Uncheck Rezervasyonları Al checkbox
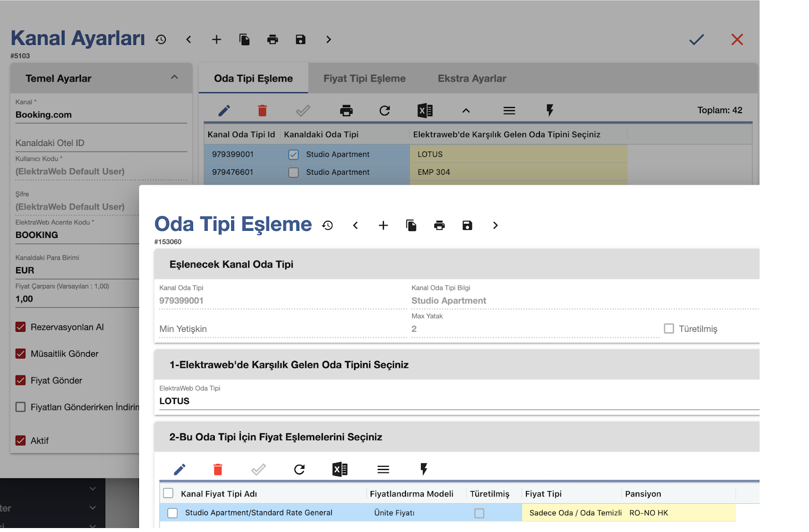809x532 pixels. (x=21, y=327)
